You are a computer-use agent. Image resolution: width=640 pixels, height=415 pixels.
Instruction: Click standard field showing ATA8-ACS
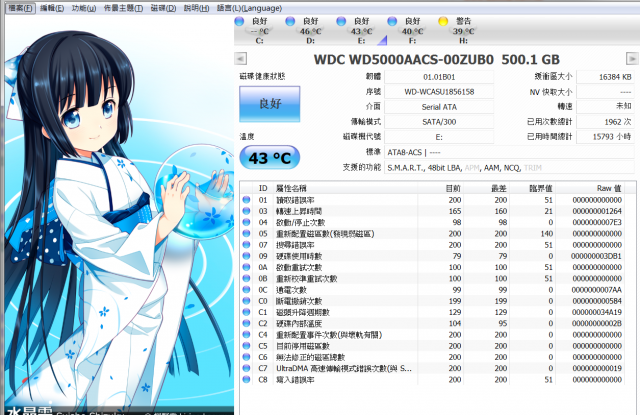click(509, 152)
